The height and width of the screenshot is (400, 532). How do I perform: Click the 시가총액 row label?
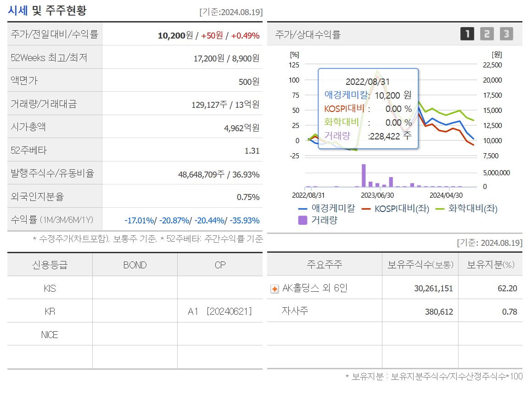[x=28, y=127]
